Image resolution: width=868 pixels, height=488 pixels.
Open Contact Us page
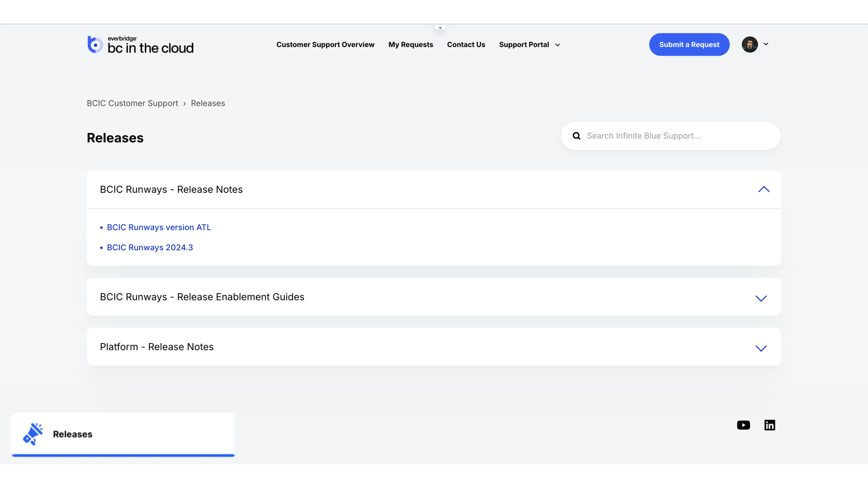tap(466, 45)
